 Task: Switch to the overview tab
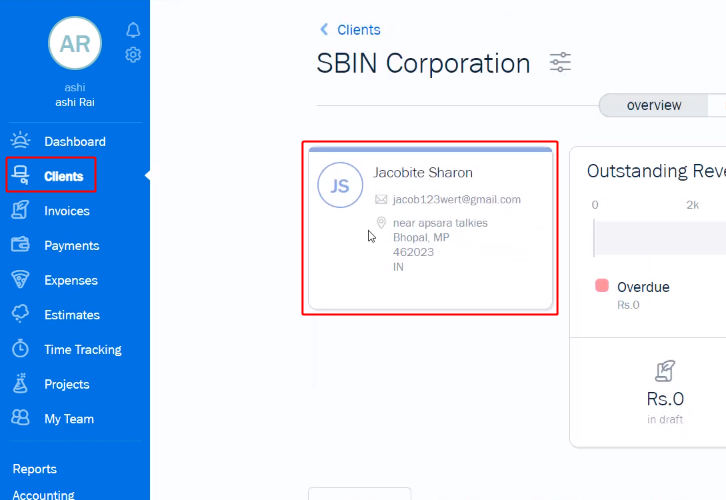654,105
